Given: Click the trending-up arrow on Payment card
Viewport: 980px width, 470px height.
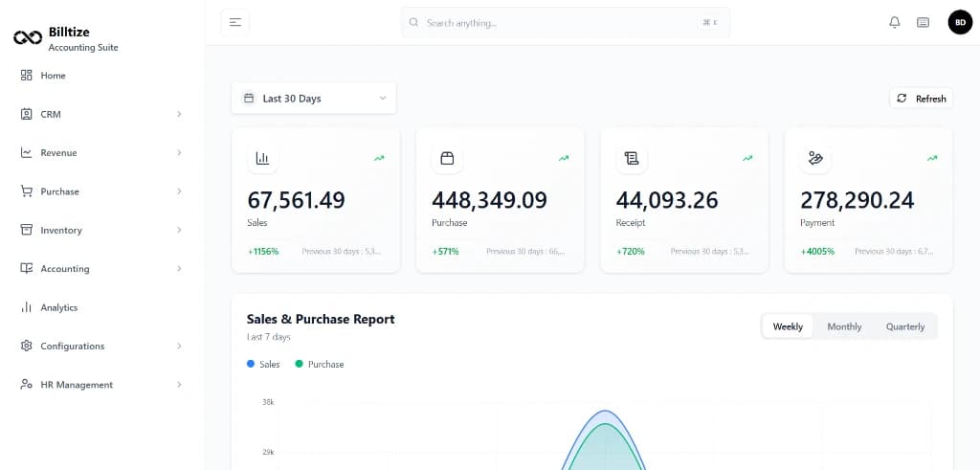Looking at the screenshot, I should coord(932,158).
